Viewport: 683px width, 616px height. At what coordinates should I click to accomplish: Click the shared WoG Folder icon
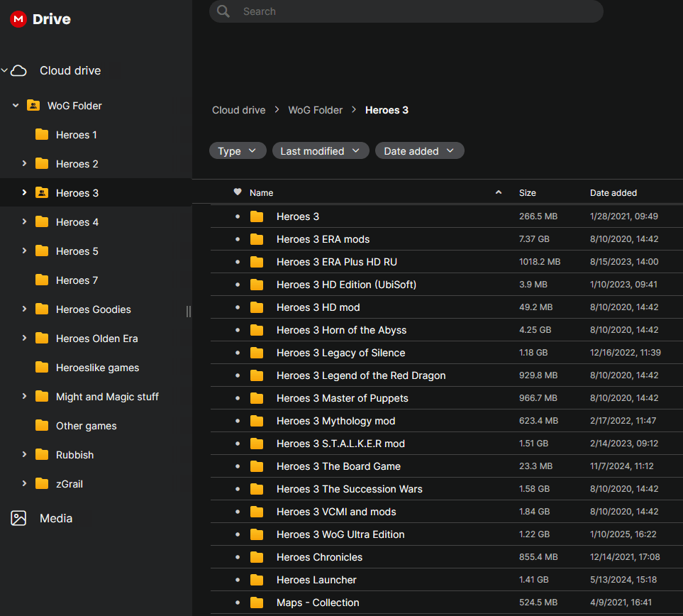pyautogui.click(x=33, y=106)
